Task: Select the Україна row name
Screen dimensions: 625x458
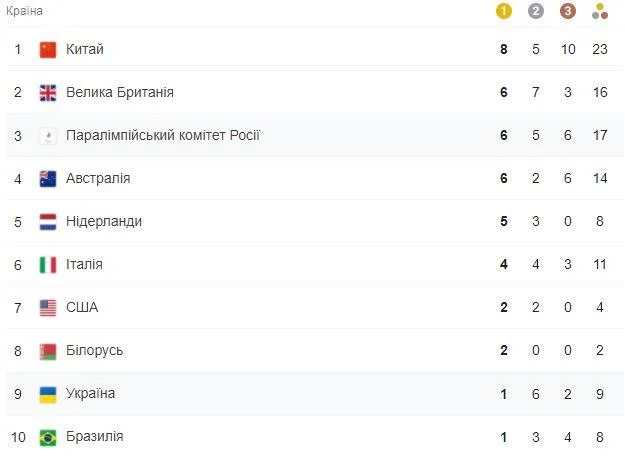Action: (x=90, y=393)
